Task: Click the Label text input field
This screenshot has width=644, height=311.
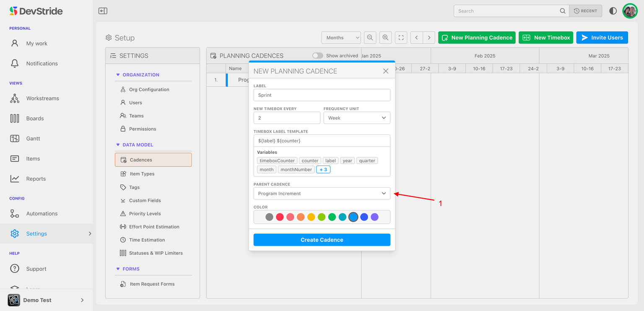Action: (322, 95)
